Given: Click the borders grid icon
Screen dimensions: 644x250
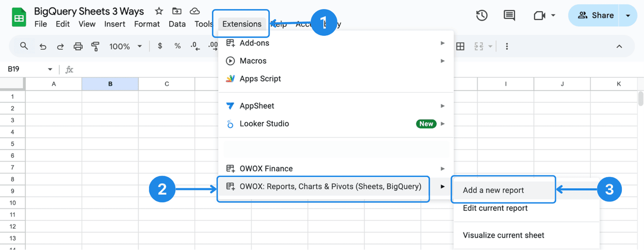Looking at the screenshot, I should (x=460, y=46).
